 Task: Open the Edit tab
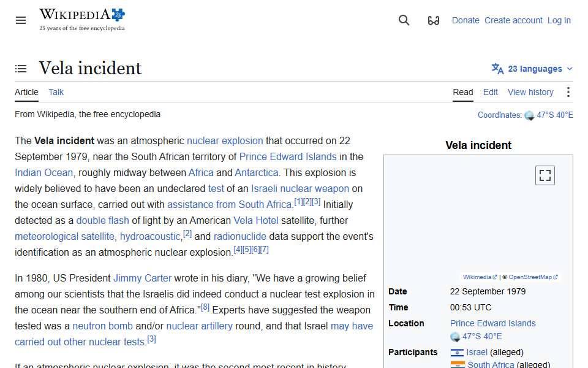coord(490,92)
